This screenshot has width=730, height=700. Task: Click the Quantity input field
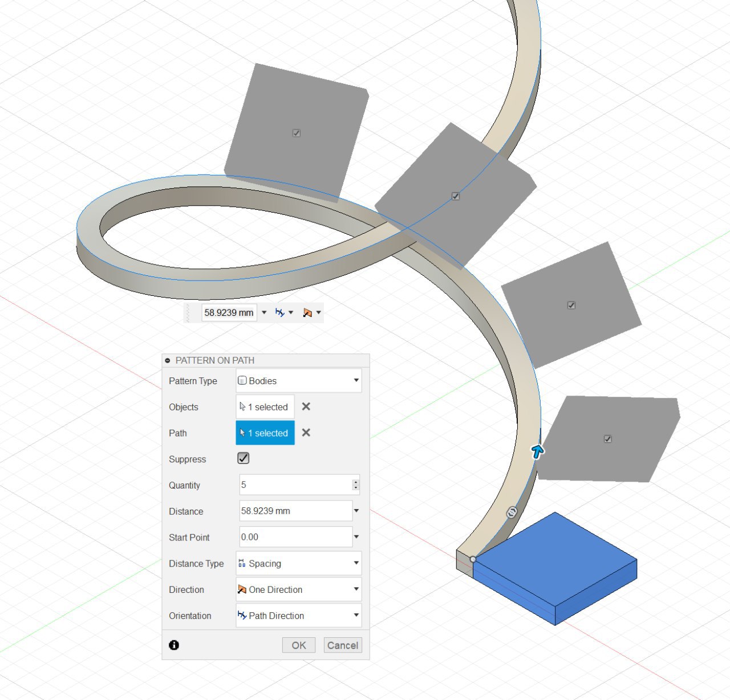(x=295, y=485)
